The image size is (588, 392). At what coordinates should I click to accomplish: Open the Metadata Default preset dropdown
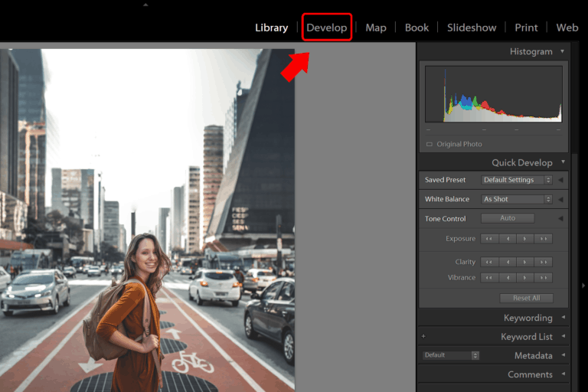tap(451, 355)
